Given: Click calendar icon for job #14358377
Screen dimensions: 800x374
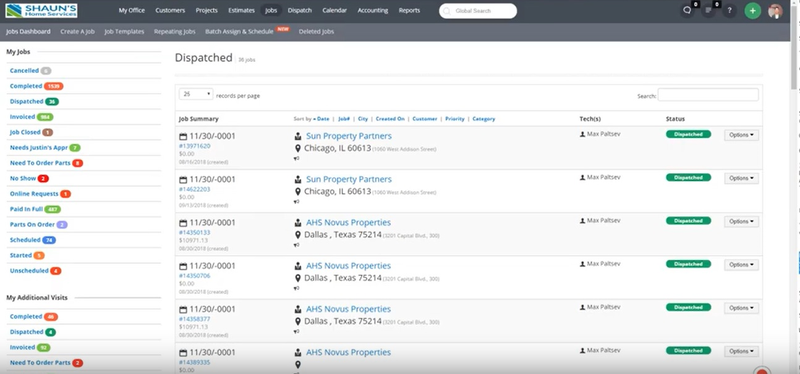Looking at the screenshot, I should pos(183,310).
